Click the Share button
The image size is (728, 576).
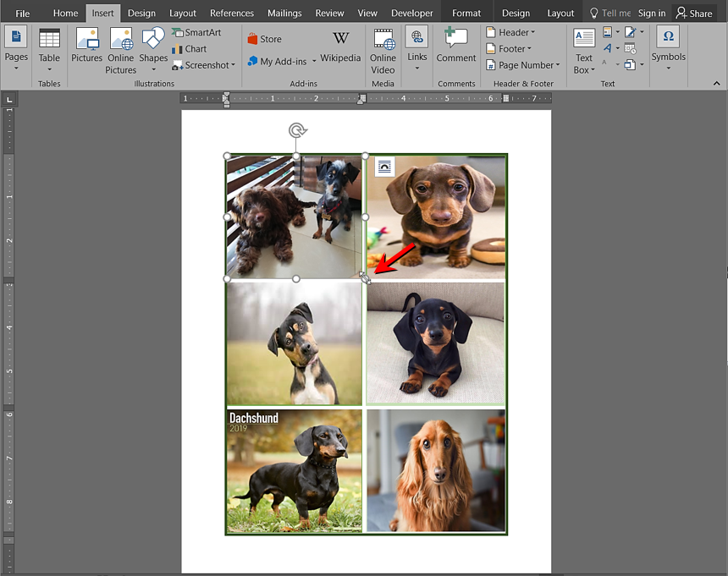[693, 14]
